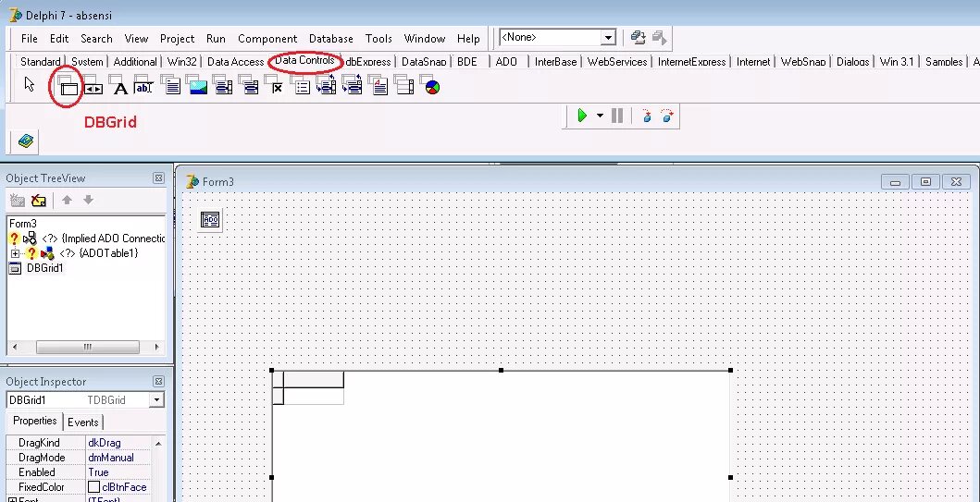
Task: Select the DBImage component icon
Action: [x=196, y=86]
